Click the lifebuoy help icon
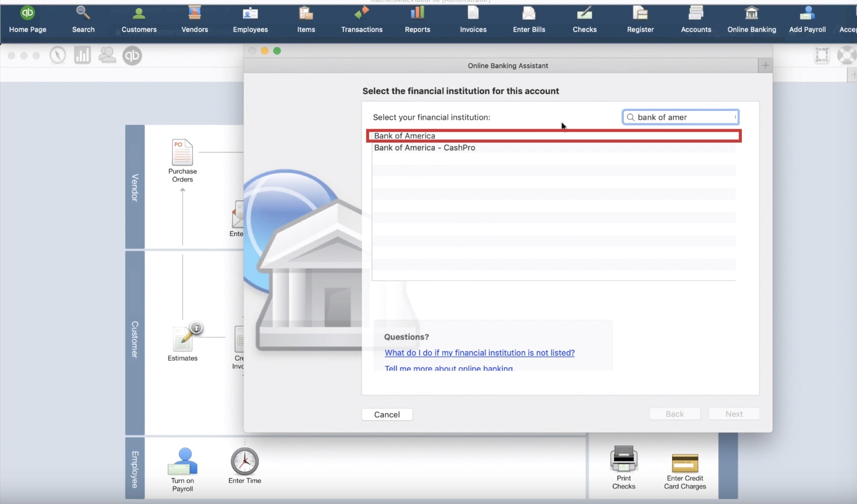857x504 pixels. tap(847, 56)
